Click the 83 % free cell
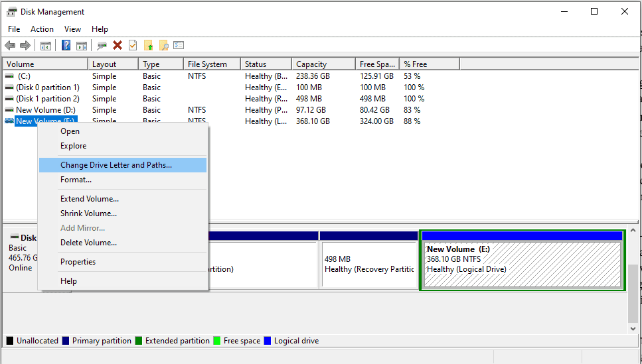642x364 pixels. [x=412, y=110]
